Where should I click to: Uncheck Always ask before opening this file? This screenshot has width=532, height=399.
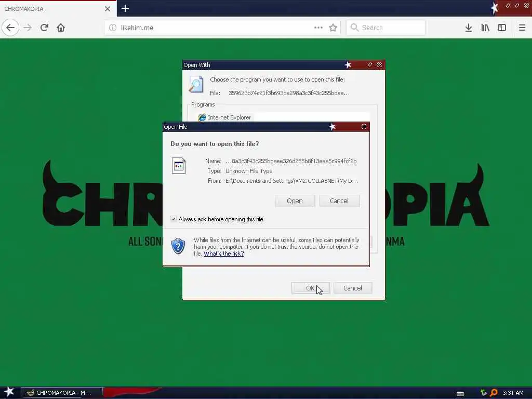tap(174, 219)
